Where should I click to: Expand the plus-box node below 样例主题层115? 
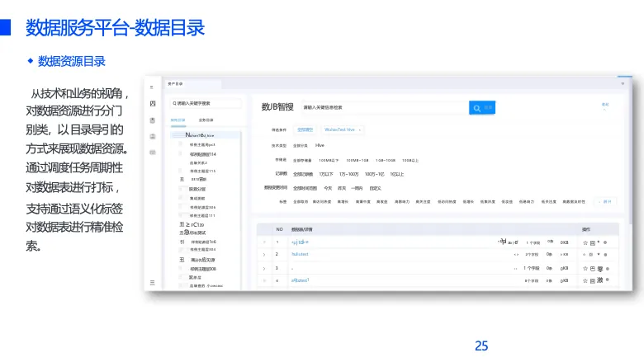[182, 180]
